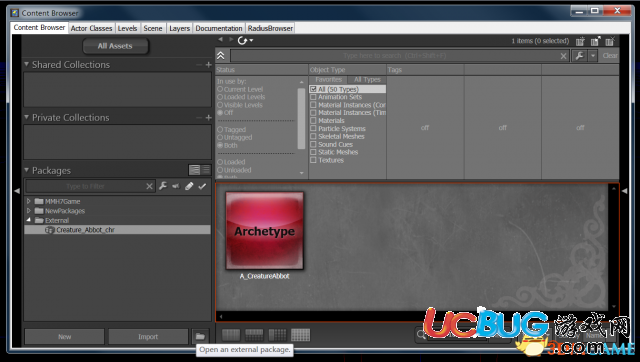Click the All Assets button

pos(115,46)
